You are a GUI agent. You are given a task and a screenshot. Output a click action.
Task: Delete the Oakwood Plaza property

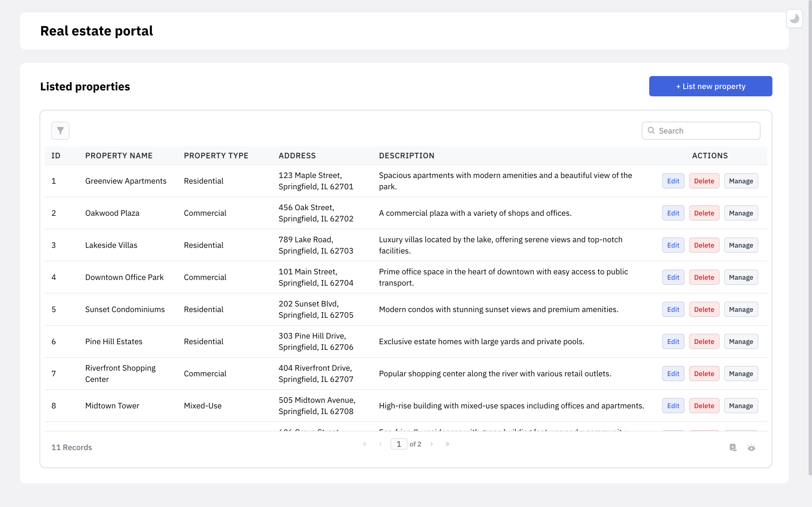click(704, 213)
